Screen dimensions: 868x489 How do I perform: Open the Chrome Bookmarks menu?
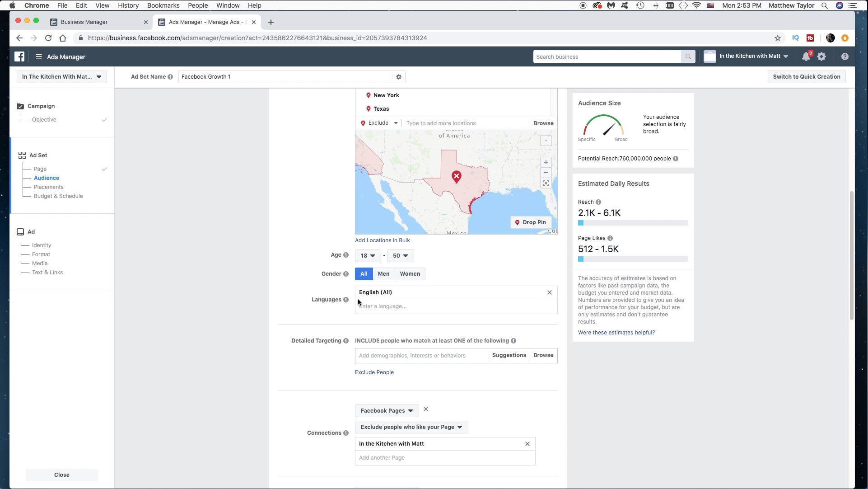pyautogui.click(x=163, y=5)
